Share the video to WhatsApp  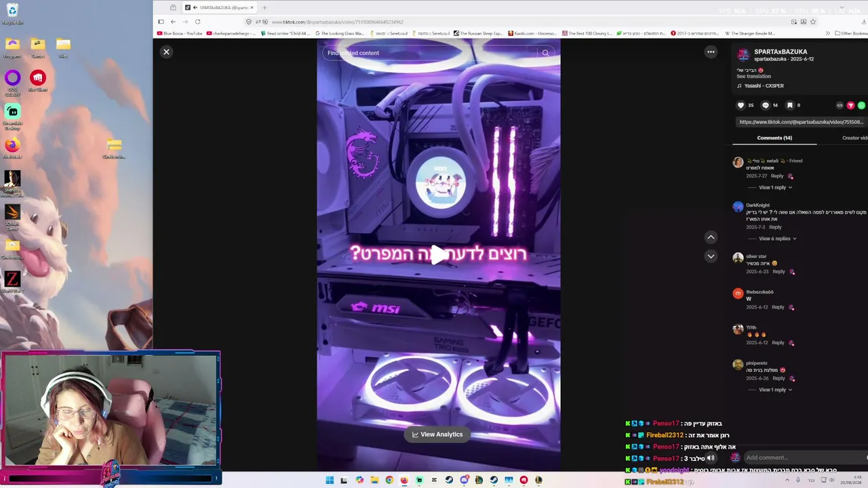(x=861, y=105)
